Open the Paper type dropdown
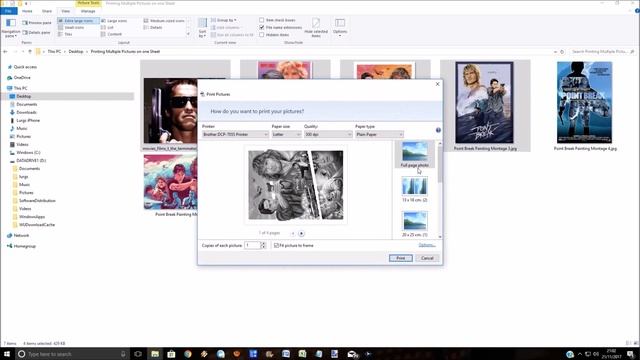The height and width of the screenshot is (360, 640). coord(379,134)
